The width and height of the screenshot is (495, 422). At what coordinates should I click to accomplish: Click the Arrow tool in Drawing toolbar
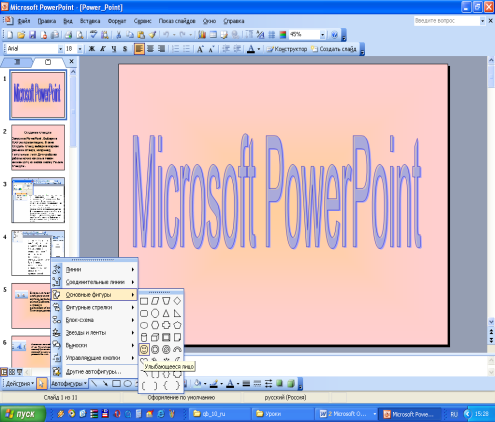tap(105, 384)
